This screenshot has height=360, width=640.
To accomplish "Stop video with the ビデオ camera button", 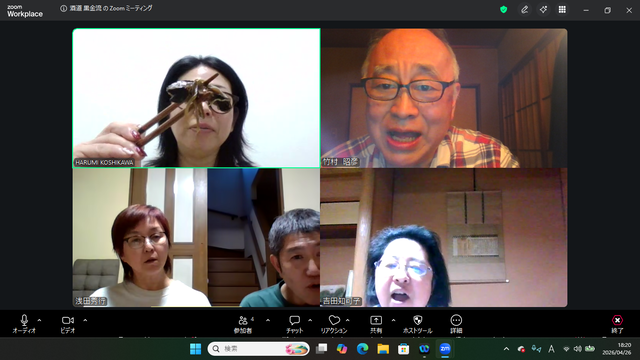I will point(68,324).
